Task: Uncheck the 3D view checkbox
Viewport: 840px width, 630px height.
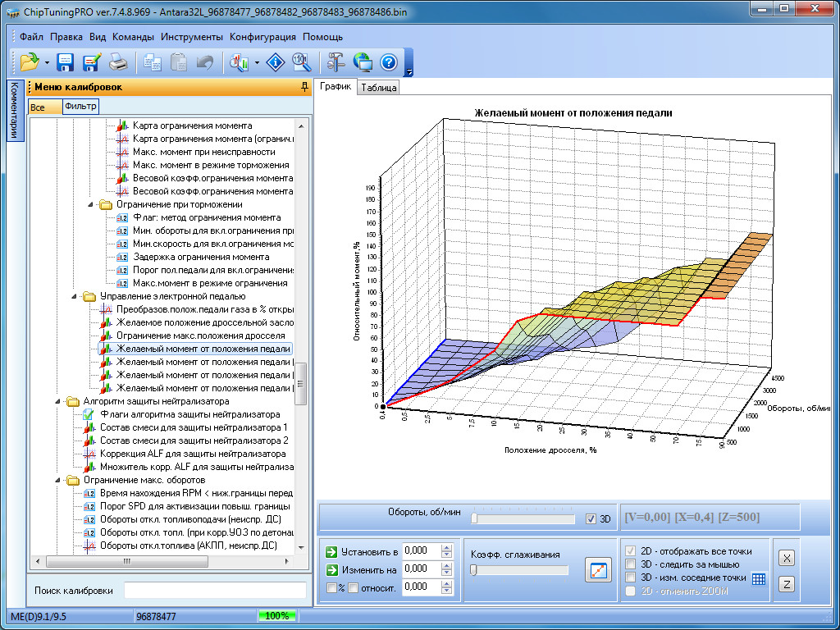Action: 591,518
